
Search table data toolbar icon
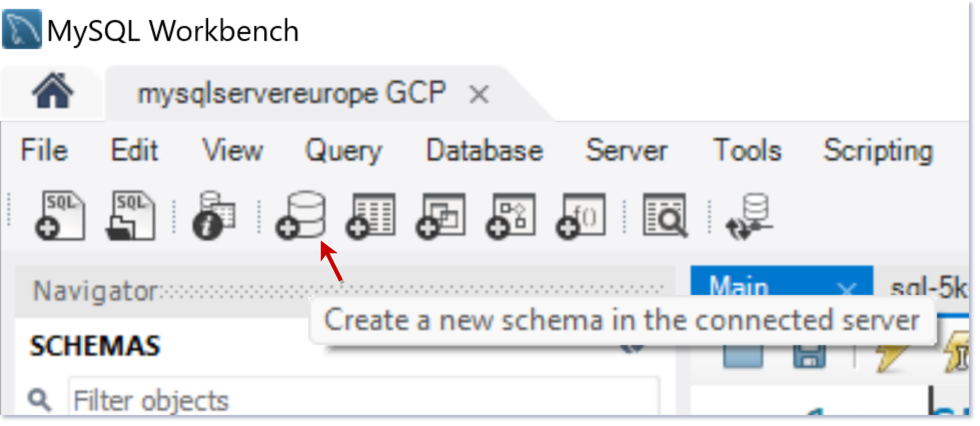[665, 215]
